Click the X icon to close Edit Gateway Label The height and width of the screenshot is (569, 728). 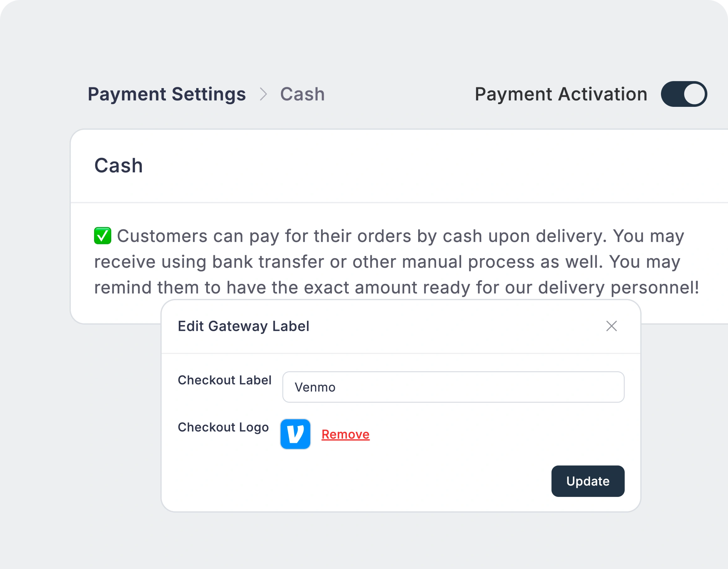611,326
